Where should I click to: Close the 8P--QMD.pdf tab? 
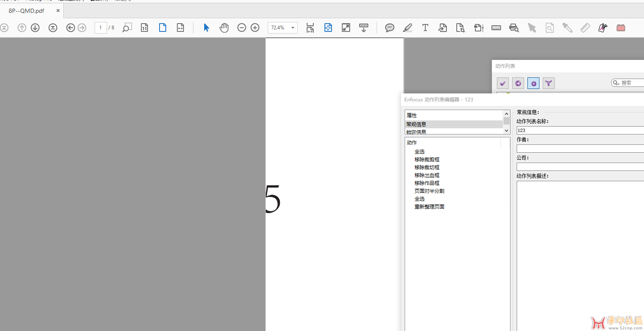point(58,11)
